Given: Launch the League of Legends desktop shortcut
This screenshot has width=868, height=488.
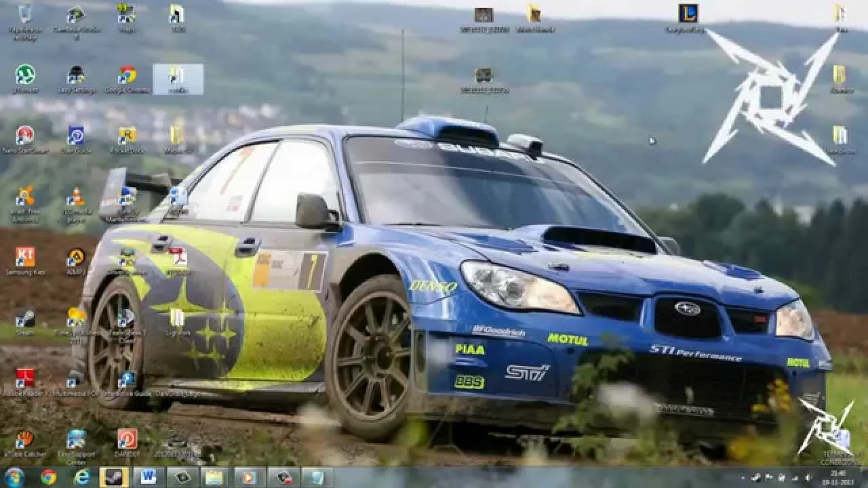Looking at the screenshot, I should click(x=687, y=18).
